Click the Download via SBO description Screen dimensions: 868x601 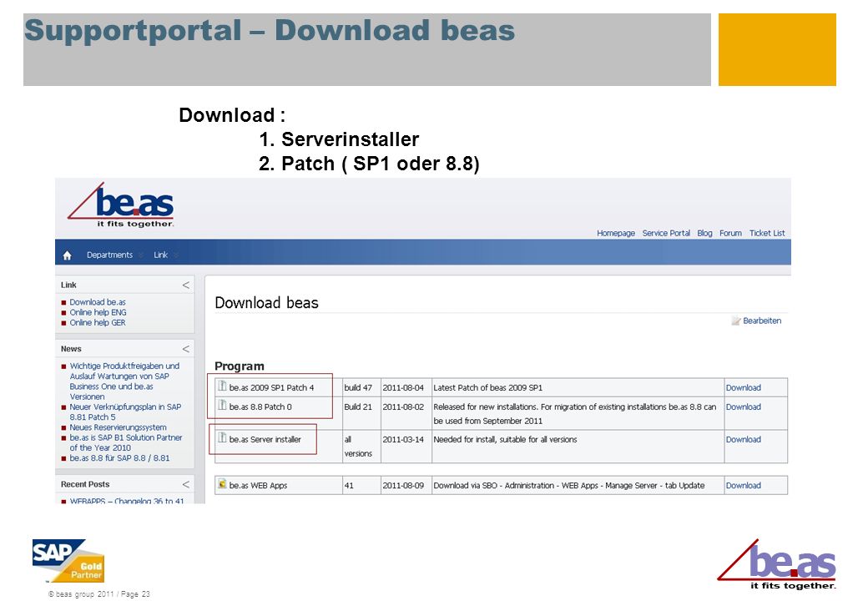click(569, 485)
